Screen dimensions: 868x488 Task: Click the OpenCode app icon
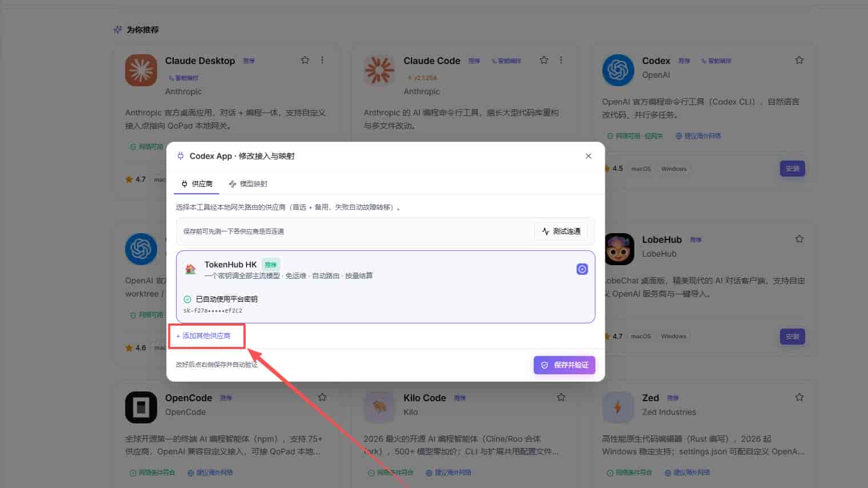(x=141, y=407)
